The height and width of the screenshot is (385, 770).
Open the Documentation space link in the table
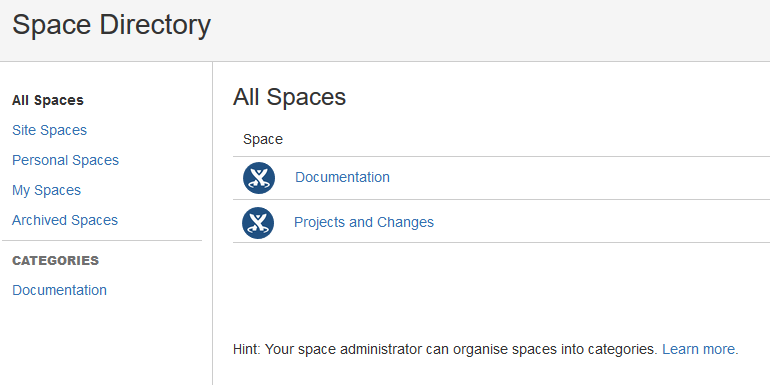[x=342, y=177]
